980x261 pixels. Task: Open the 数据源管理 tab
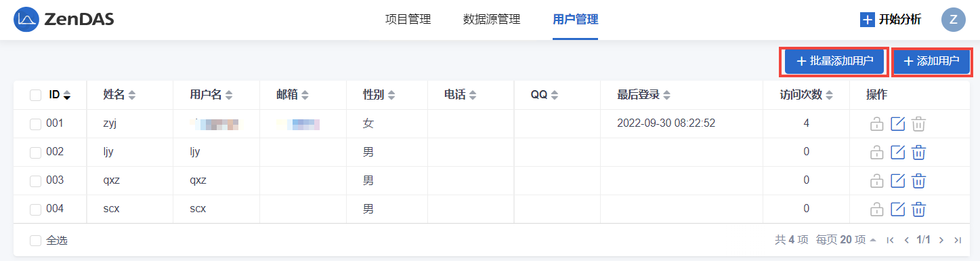click(x=492, y=20)
